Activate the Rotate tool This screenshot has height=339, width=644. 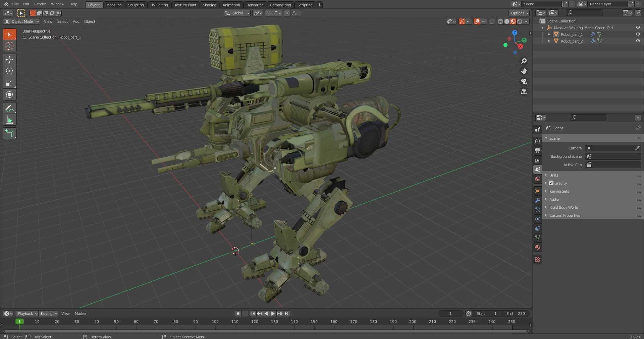click(9, 71)
